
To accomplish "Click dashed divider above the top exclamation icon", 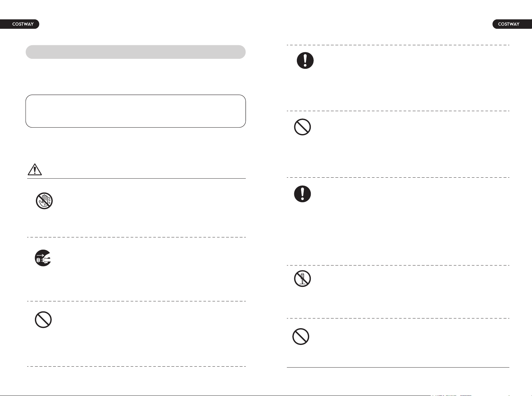I will click(x=398, y=45).
